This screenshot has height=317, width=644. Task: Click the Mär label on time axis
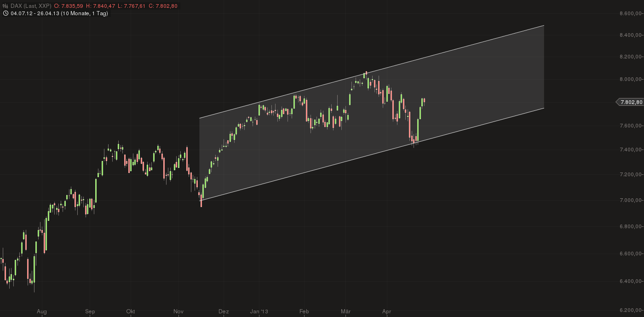[345, 311]
